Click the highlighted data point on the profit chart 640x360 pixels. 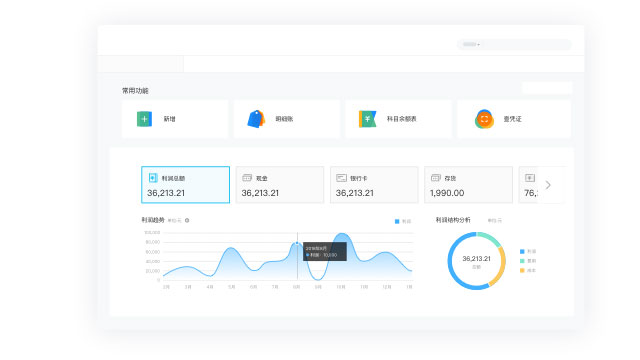297,243
